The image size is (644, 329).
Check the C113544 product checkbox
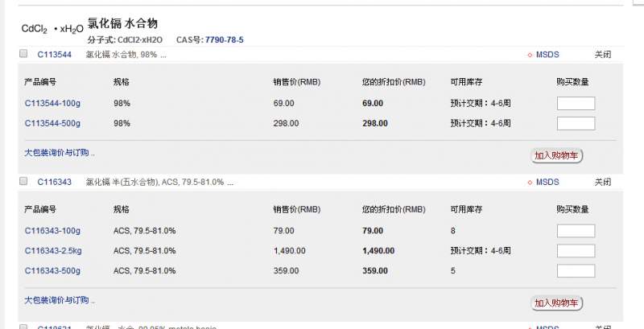[23, 55]
